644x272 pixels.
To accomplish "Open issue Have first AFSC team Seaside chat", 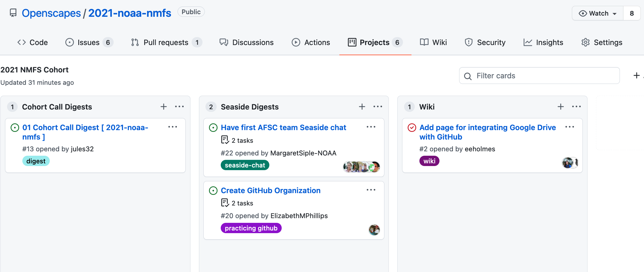I will coord(283,127).
